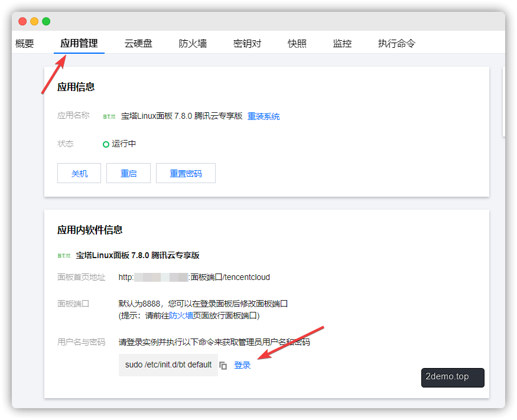This screenshot has height=420, width=517.
Task: Shut down instance with 关机 button
Action: tap(79, 173)
